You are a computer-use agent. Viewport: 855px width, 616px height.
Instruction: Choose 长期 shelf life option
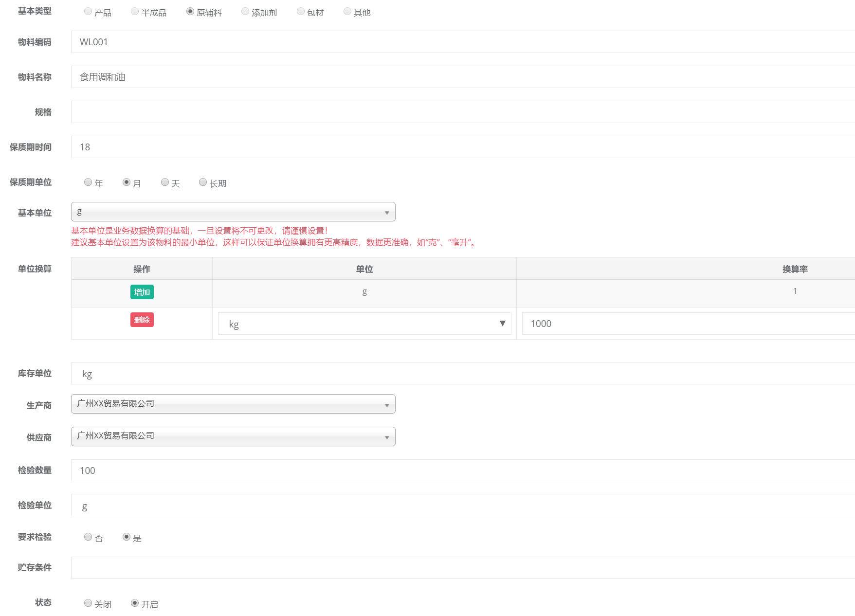coord(203,182)
